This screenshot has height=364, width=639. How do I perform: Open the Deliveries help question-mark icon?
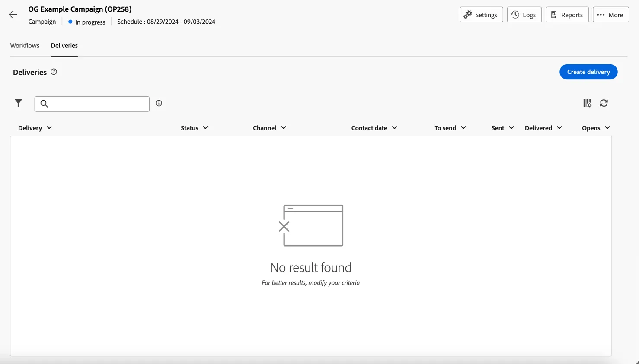click(x=54, y=72)
